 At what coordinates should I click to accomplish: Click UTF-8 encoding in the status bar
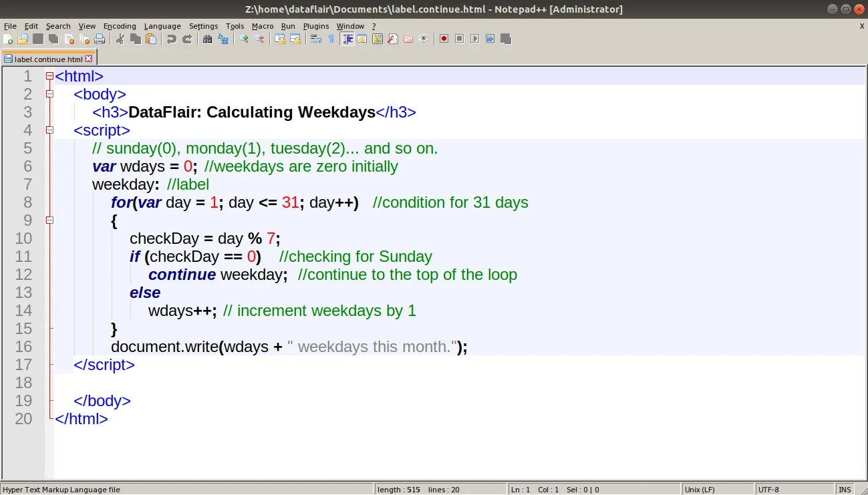coord(768,490)
